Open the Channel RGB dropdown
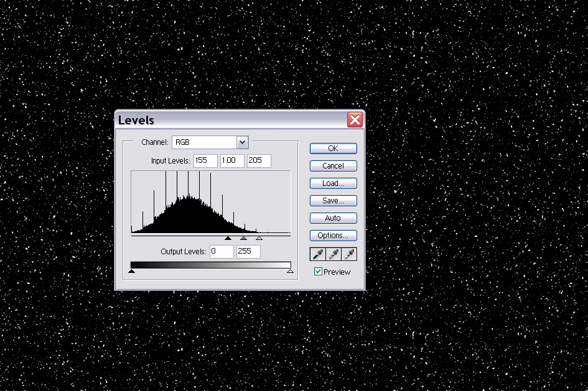 242,142
